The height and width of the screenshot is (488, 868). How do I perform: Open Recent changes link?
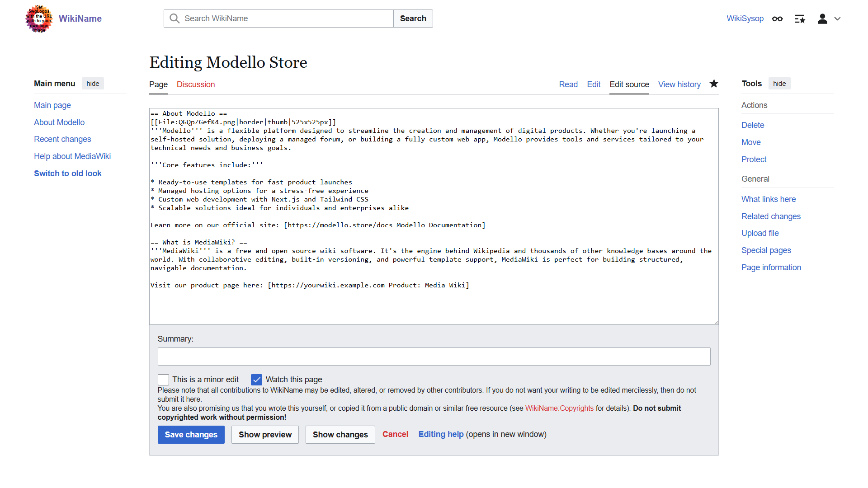(62, 139)
